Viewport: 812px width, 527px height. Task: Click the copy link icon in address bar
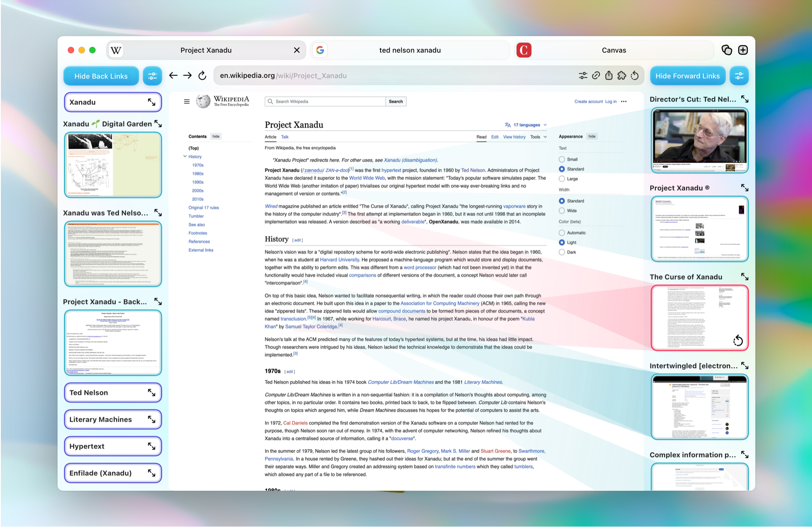pyautogui.click(x=595, y=75)
